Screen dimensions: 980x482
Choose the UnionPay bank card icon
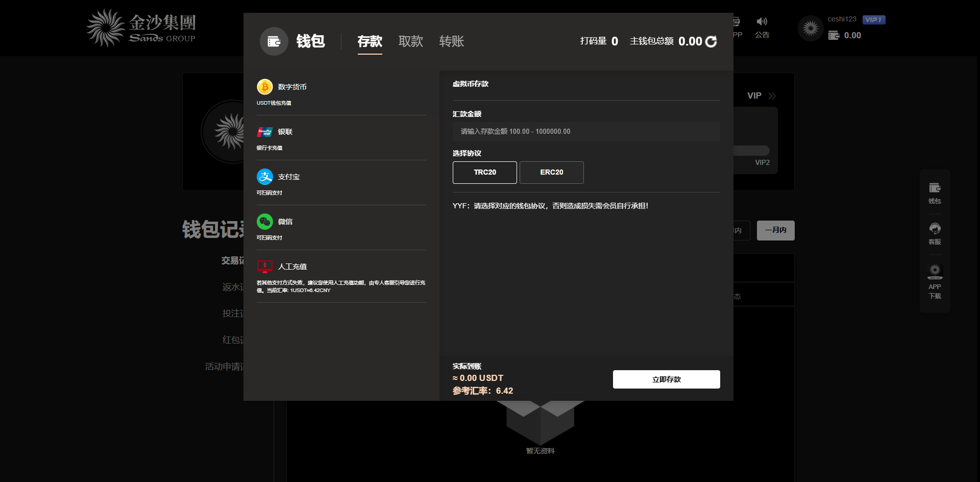click(x=264, y=132)
